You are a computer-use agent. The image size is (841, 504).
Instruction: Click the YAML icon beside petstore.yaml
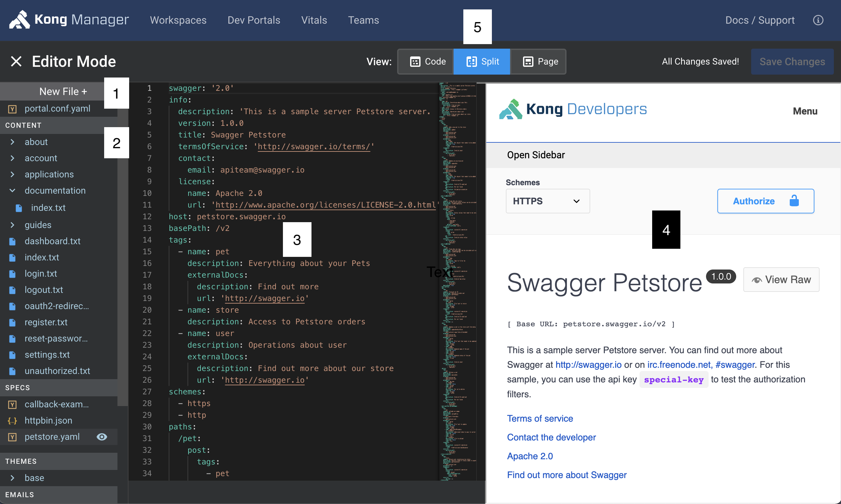[x=12, y=437]
